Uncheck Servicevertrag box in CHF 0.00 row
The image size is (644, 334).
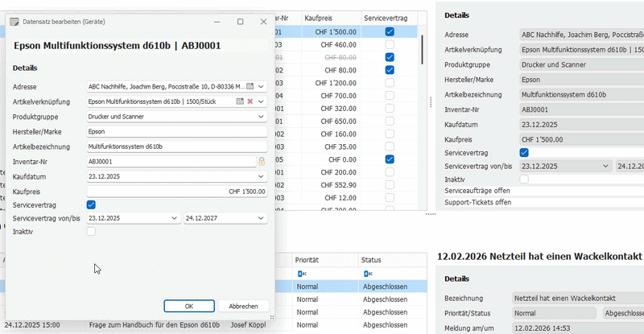coord(390,159)
